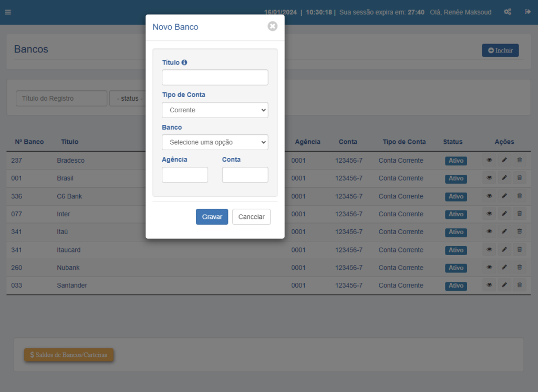Delete the Inter bank entry
538x392 pixels.
(x=520, y=214)
